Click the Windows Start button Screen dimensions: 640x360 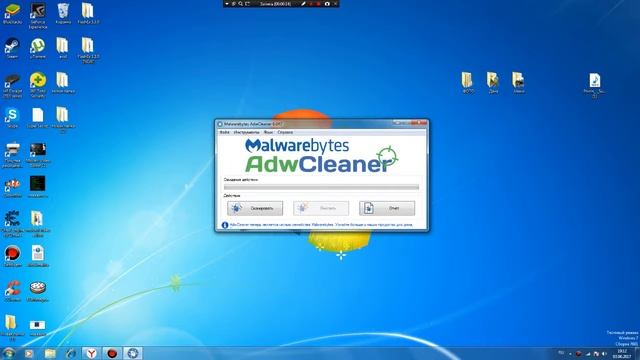click(9, 353)
